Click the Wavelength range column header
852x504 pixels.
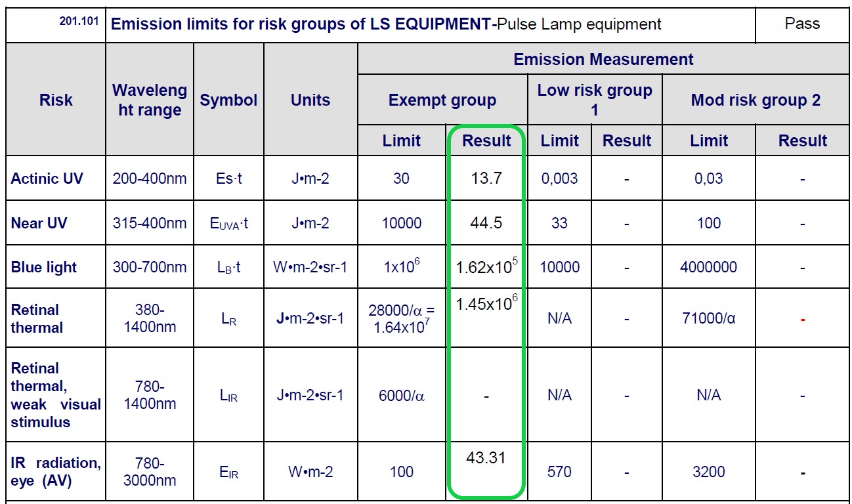150,100
